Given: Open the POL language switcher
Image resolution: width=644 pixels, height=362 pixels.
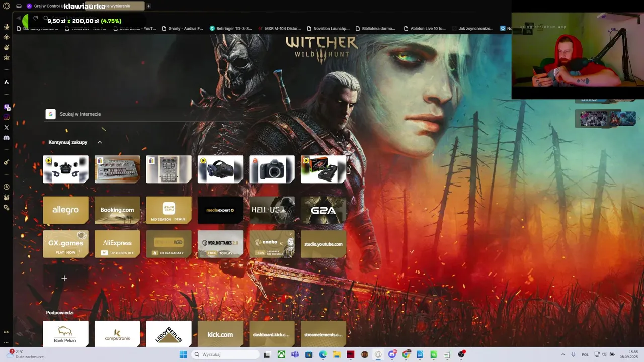Looking at the screenshot, I should [585, 354].
